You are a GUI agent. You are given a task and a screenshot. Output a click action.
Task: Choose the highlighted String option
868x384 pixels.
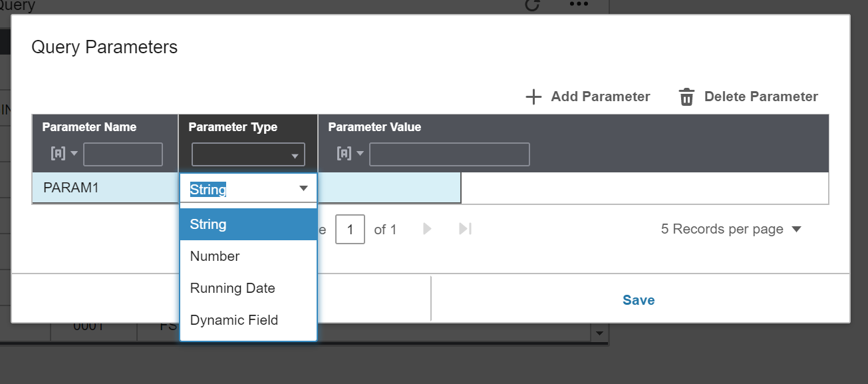coord(208,224)
